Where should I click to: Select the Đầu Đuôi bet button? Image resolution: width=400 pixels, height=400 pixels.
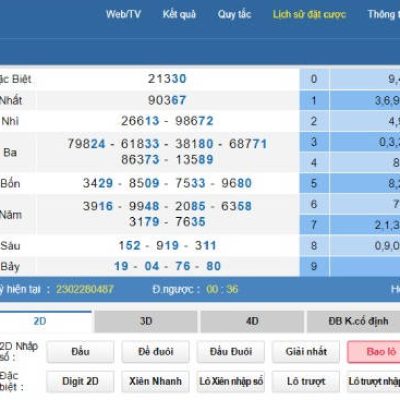[x=231, y=351]
